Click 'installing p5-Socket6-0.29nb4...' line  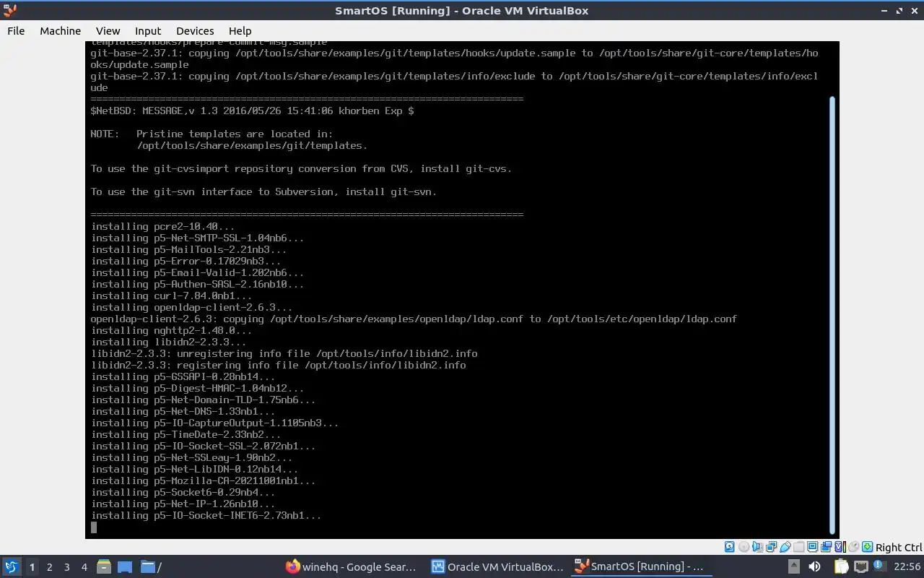pyautogui.click(x=183, y=492)
